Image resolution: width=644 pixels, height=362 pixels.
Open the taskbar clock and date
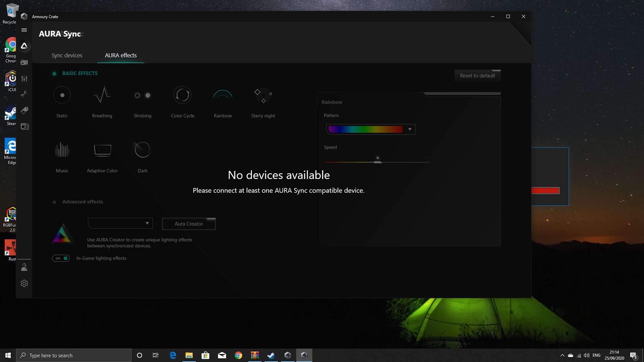(x=614, y=355)
